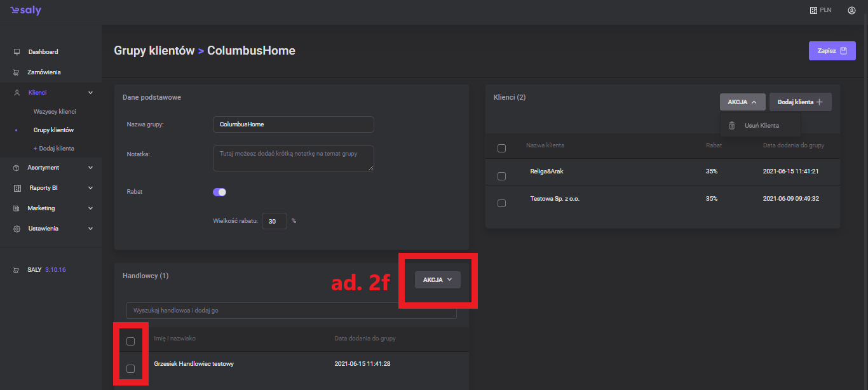Click the trash icon beside Usuń Klienta
Image resolution: width=868 pixels, height=390 pixels.
tap(732, 126)
